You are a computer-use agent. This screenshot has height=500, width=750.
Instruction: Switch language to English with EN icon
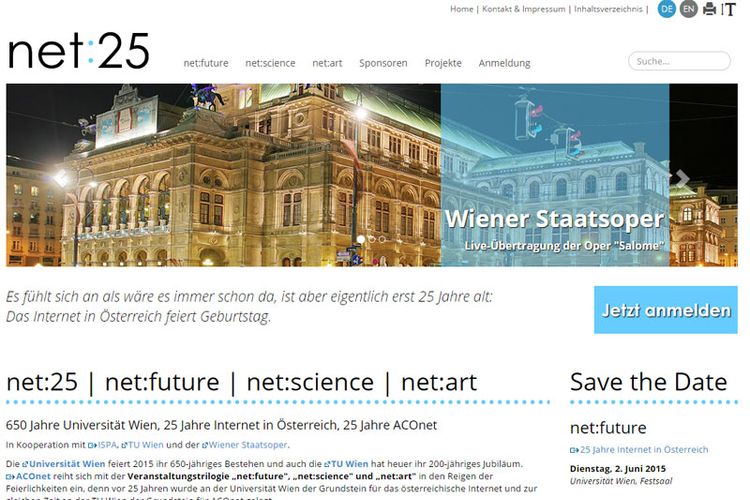point(688,9)
